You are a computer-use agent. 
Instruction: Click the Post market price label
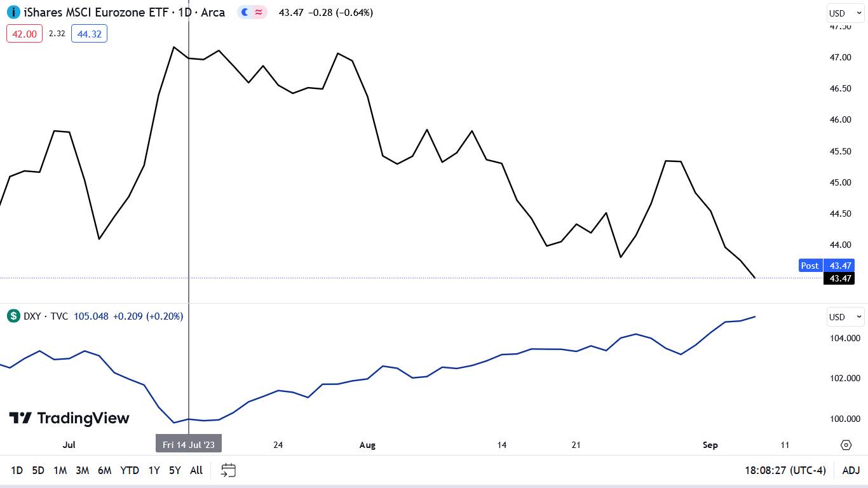click(810, 266)
